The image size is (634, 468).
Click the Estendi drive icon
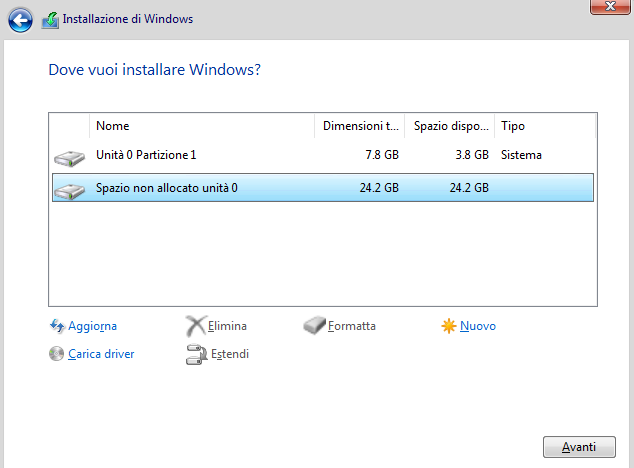point(197,354)
